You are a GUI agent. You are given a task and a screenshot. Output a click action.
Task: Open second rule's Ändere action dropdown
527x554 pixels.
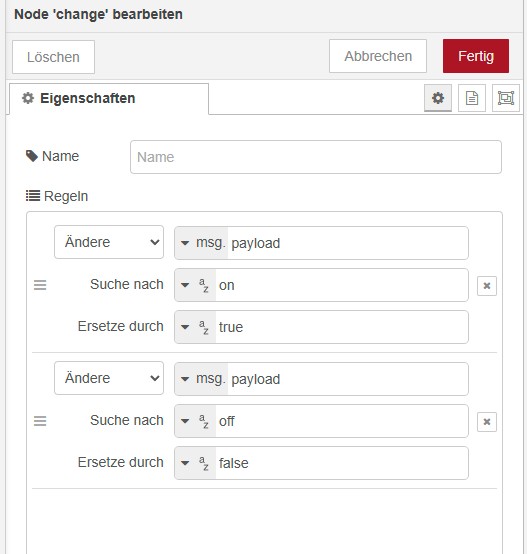(x=109, y=378)
